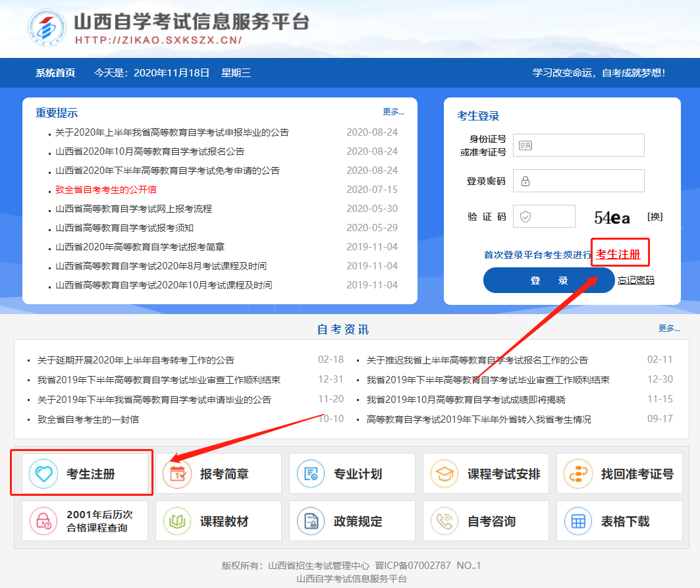Select the 表格下载 grid icon
The height and width of the screenshot is (588, 700).
(x=579, y=520)
